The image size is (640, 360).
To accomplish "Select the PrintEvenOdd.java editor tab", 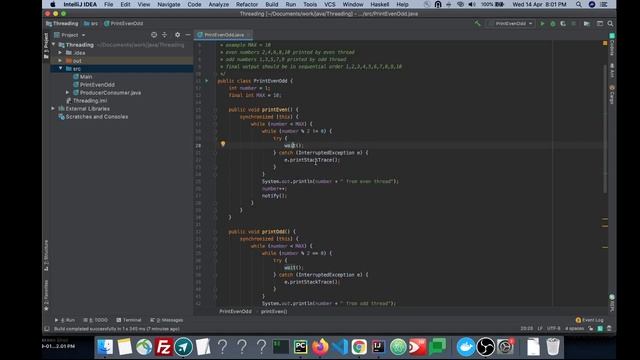I will click(224, 35).
